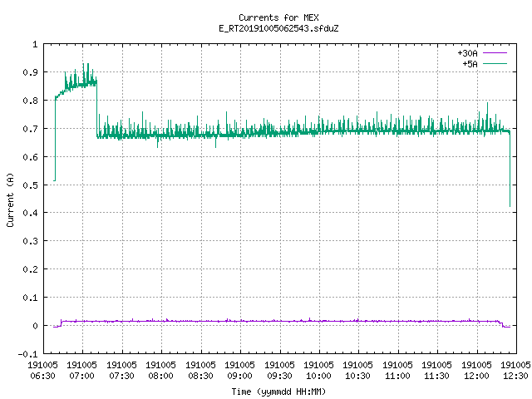
Task: Click the 'Current (A)' y-axis label
Action: (10, 199)
